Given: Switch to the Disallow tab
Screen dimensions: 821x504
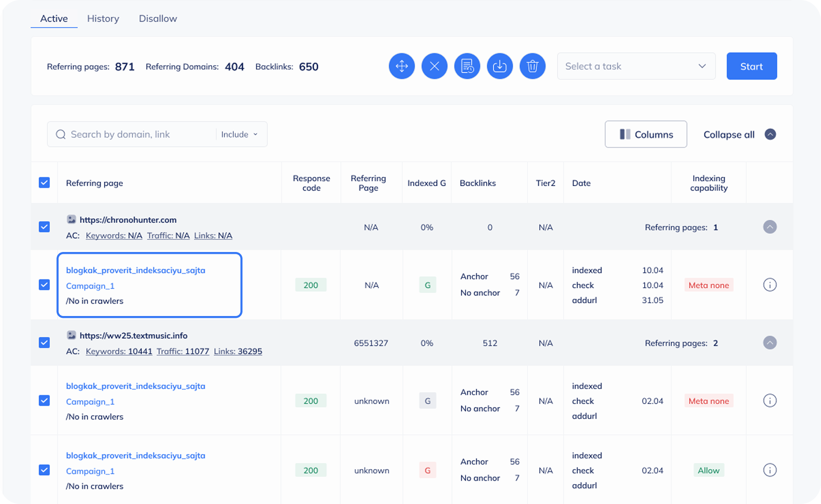Looking at the screenshot, I should 158,19.
